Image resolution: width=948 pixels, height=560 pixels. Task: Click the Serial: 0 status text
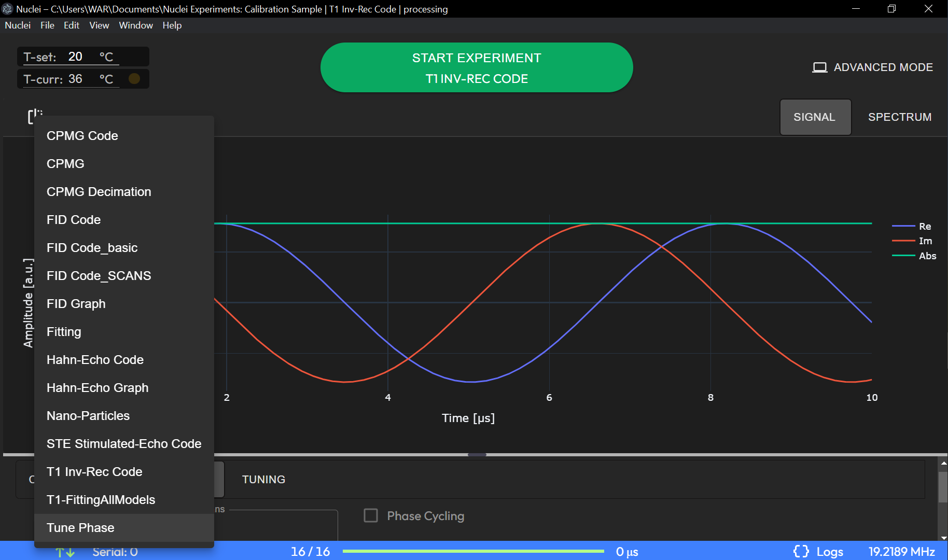coord(115,552)
